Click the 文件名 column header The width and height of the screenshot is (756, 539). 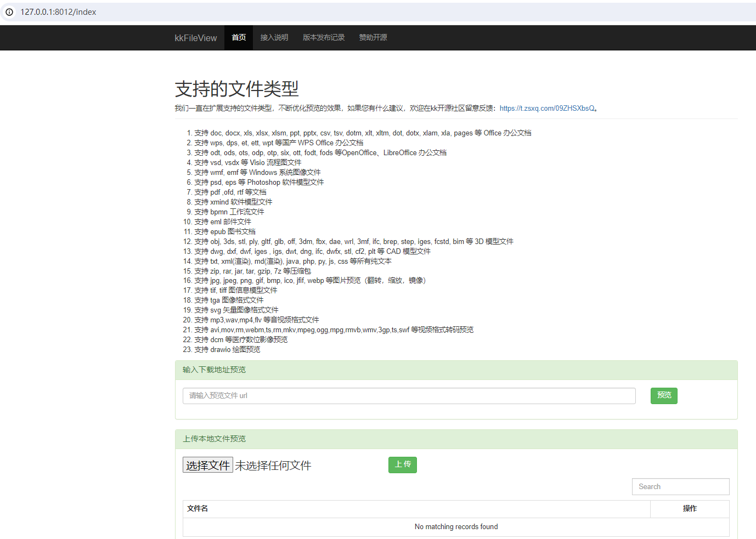coord(416,509)
